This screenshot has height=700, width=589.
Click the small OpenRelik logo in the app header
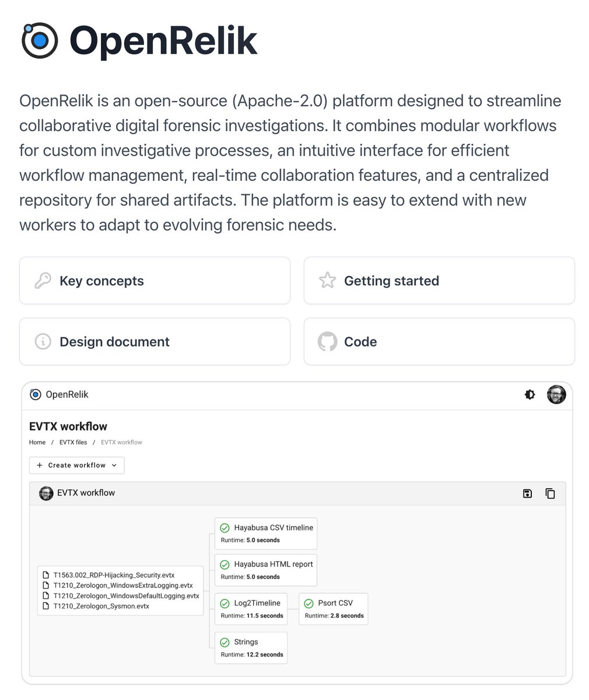(x=36, y=394)
